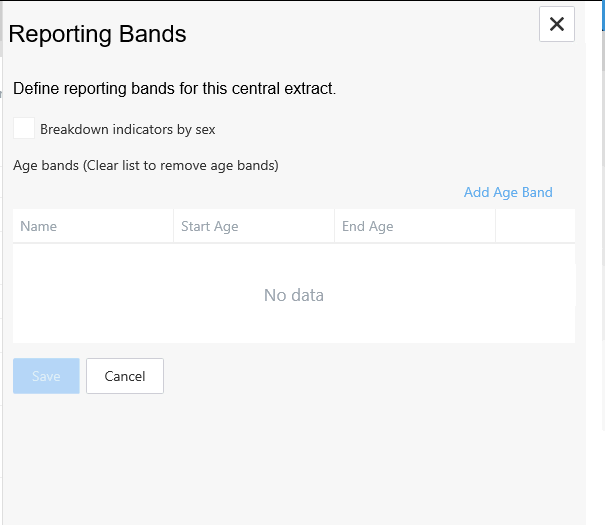Click the blank last column header
This screenshot has width=605, height=525.
[x=535, y=226]
